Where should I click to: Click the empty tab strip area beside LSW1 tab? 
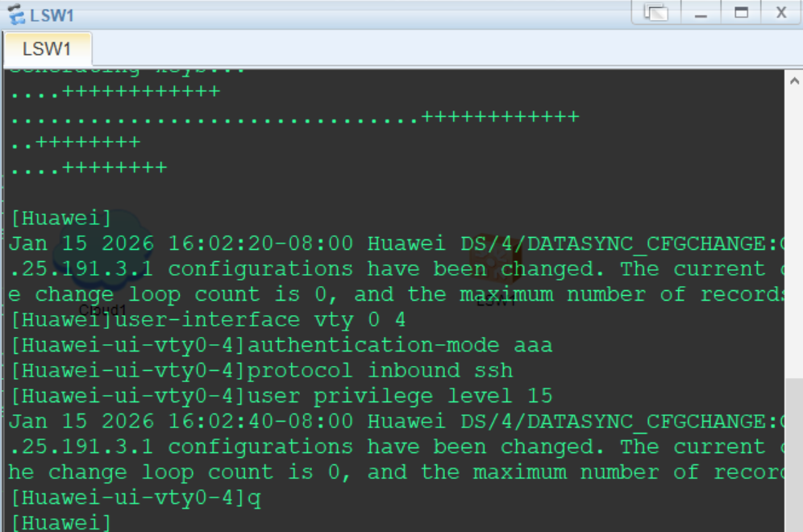pyautogui.click(x=403, y=49)
